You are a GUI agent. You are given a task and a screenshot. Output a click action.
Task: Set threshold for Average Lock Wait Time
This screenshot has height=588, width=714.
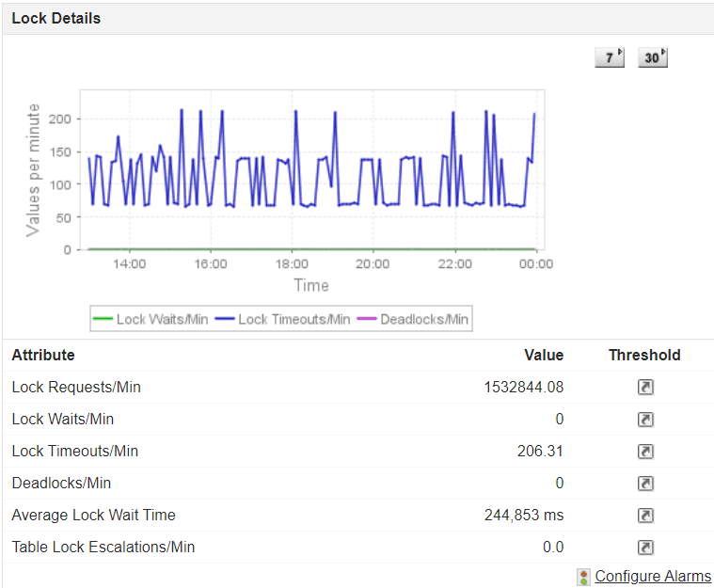[x=644, y=516]
